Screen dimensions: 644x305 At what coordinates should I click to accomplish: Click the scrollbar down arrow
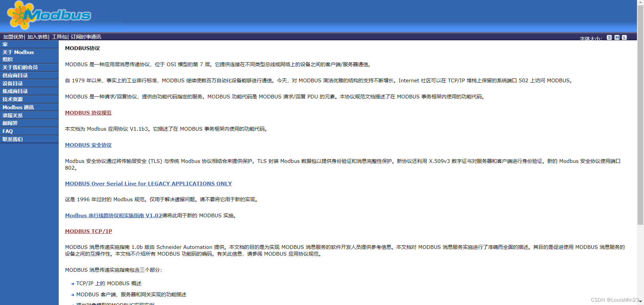point(640,302)
